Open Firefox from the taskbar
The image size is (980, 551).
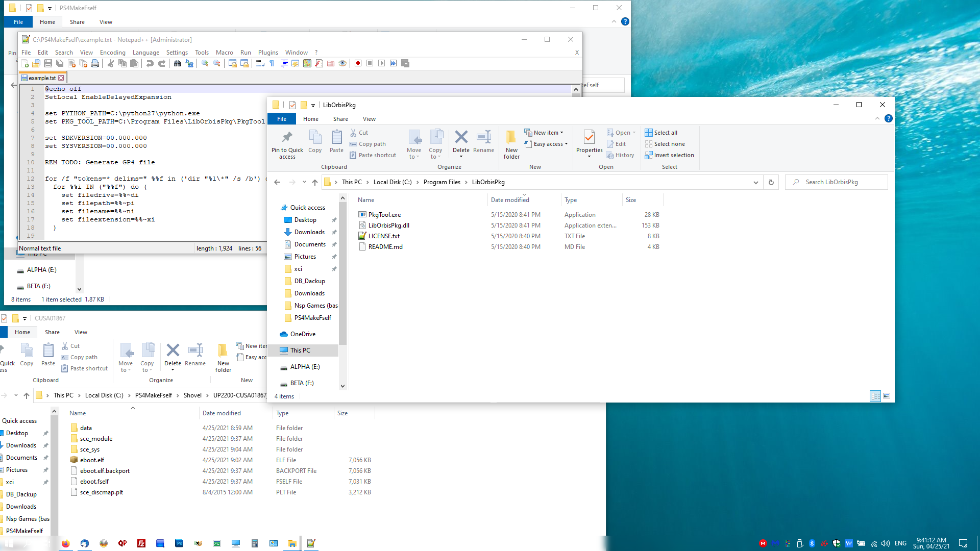pos(65,543)
